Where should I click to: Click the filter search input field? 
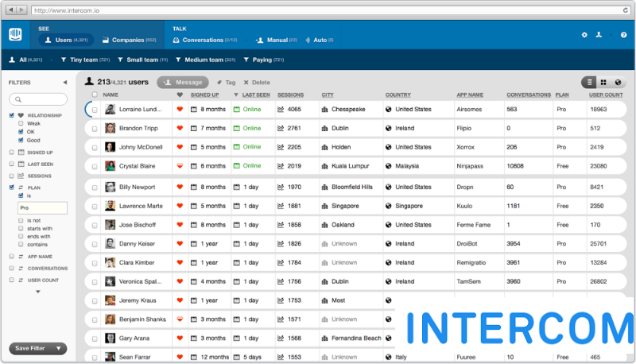coord(38,99)
